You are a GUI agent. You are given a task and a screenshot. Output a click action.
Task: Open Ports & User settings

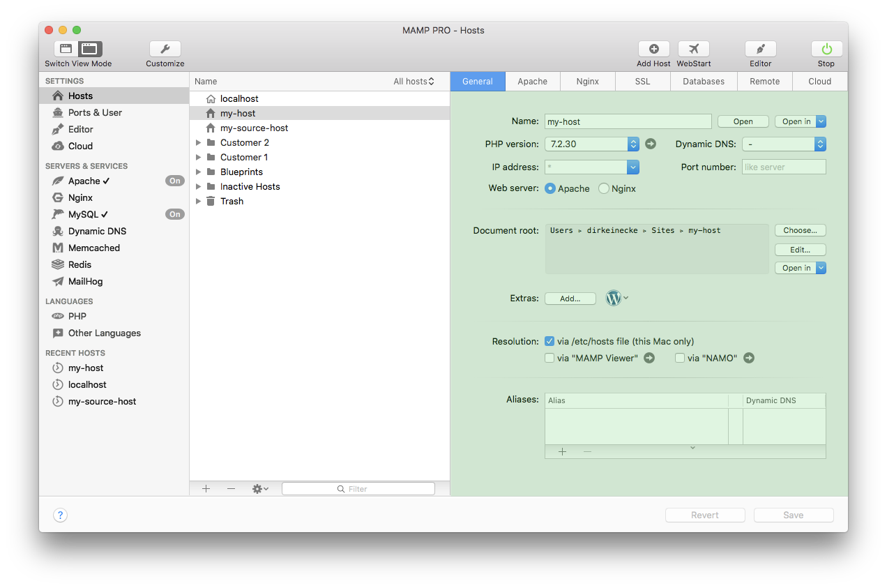pyautogui.click(x=114, y=112)
